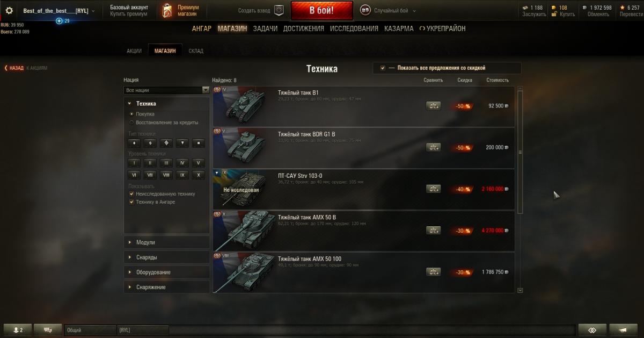Screen dimensions: 644x338
Task: Add Strv 103-0 to comparison
Action: pos(433,189)
